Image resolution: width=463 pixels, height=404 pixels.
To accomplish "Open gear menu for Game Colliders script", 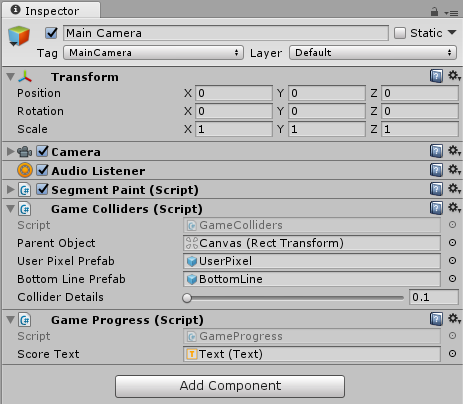I will pos(454,208).
